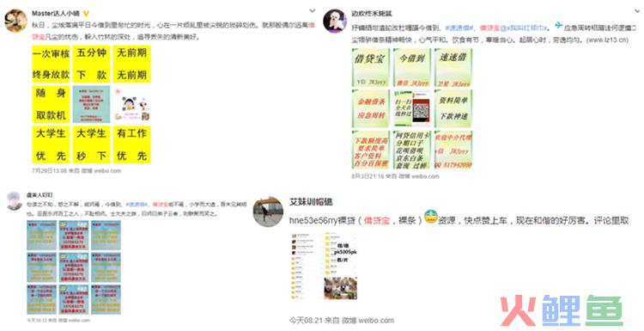Open the Master达人小晴 username link
This screenshot has width=644, height=331.
point(56,14)
